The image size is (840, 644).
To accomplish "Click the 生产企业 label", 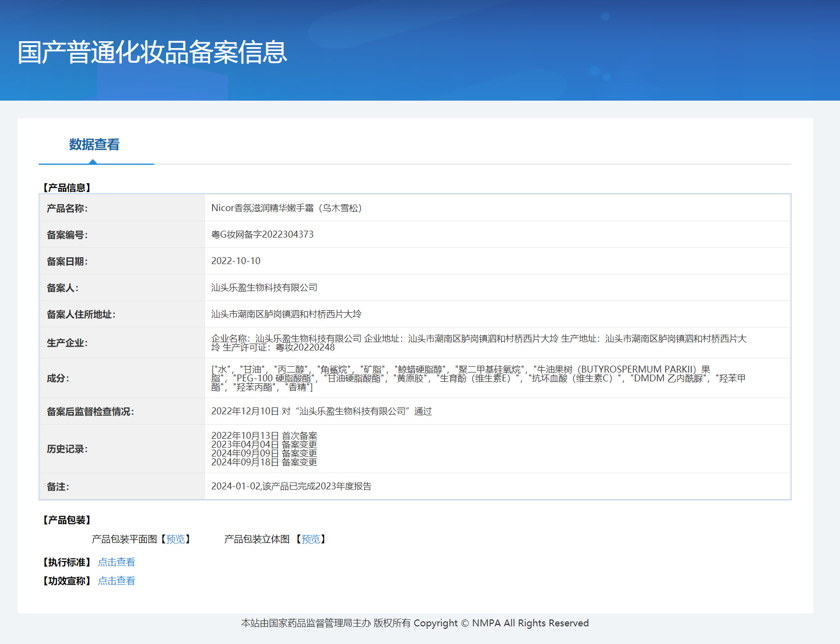I will tap(67, 343).
